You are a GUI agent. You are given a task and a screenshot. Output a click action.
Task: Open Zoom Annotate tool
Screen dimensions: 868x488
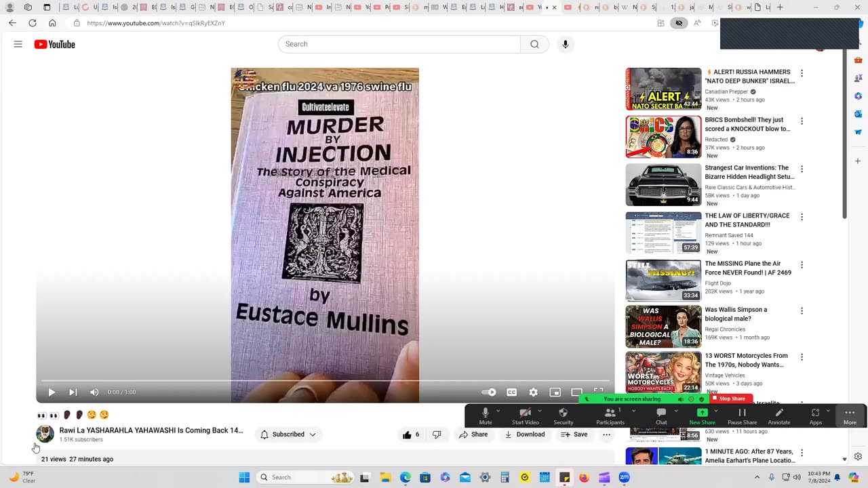click(778, 415)
